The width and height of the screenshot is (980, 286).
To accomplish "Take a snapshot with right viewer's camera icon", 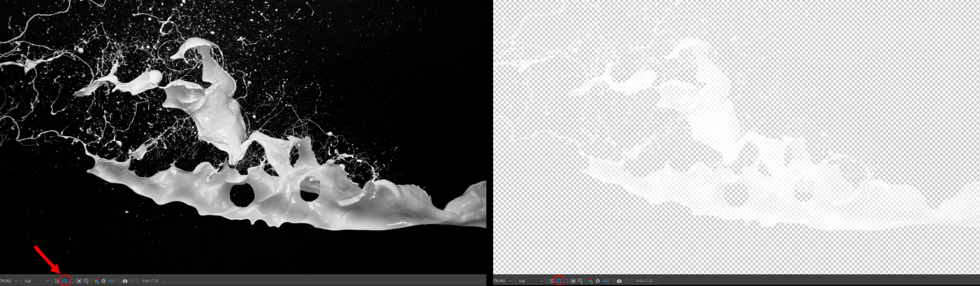I will point(619,281).
